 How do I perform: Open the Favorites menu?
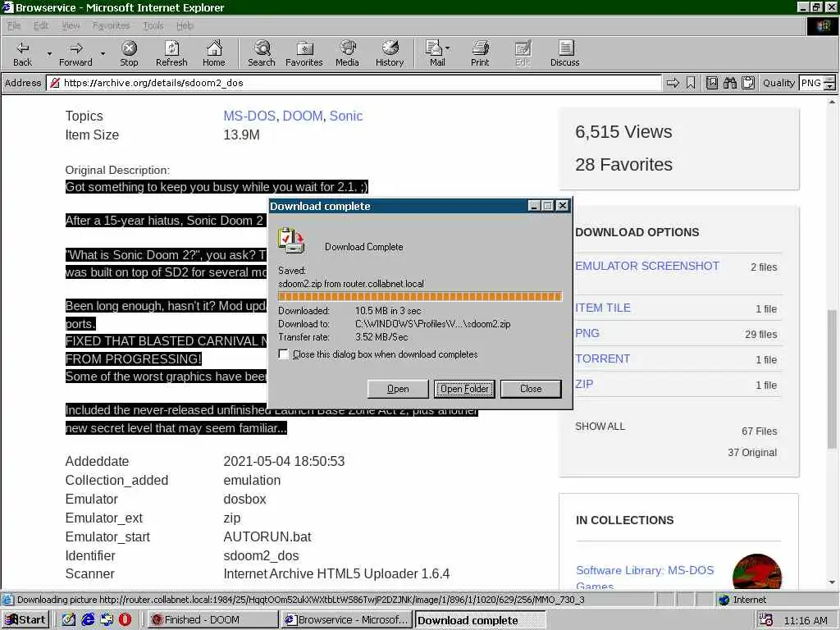click(x=111, y=25)
